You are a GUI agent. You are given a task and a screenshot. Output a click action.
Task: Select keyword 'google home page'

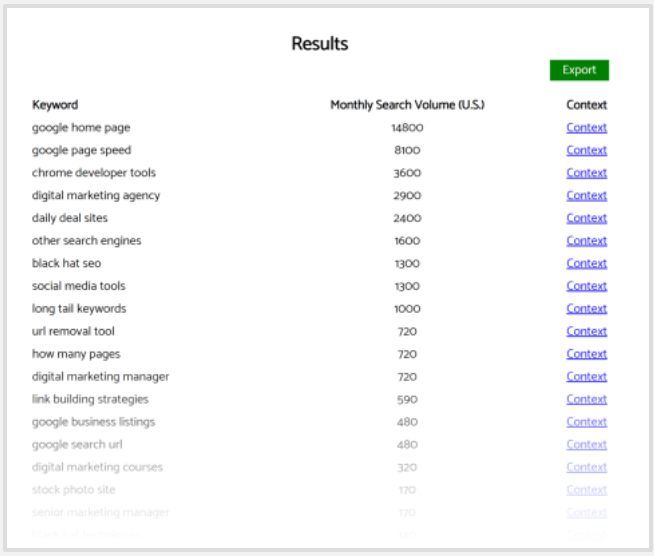pos(81,128)
